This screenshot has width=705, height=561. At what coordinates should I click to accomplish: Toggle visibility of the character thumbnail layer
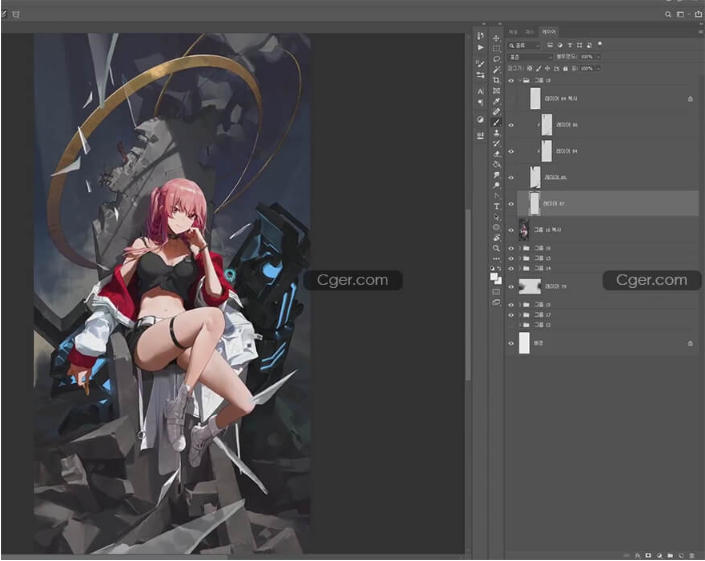point(511,231)
